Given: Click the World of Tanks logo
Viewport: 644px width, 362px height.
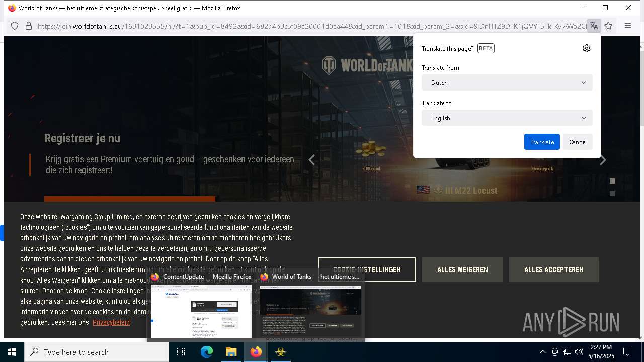Looking at the screenshot, I should click(x=367, y=65).
